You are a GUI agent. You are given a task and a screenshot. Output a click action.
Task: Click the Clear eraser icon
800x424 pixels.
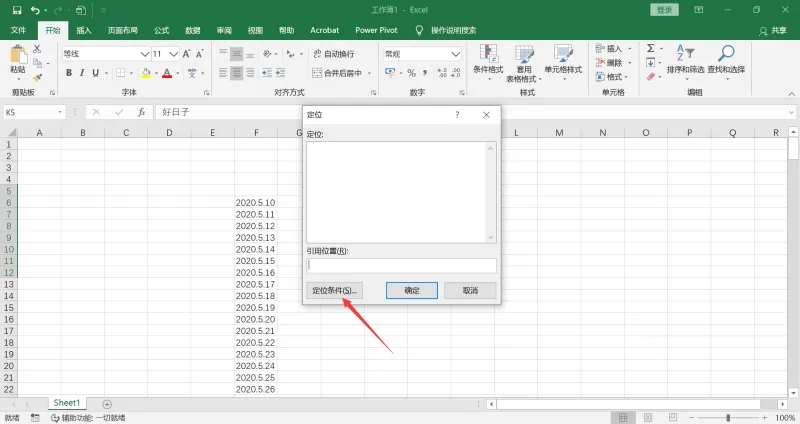651,77
